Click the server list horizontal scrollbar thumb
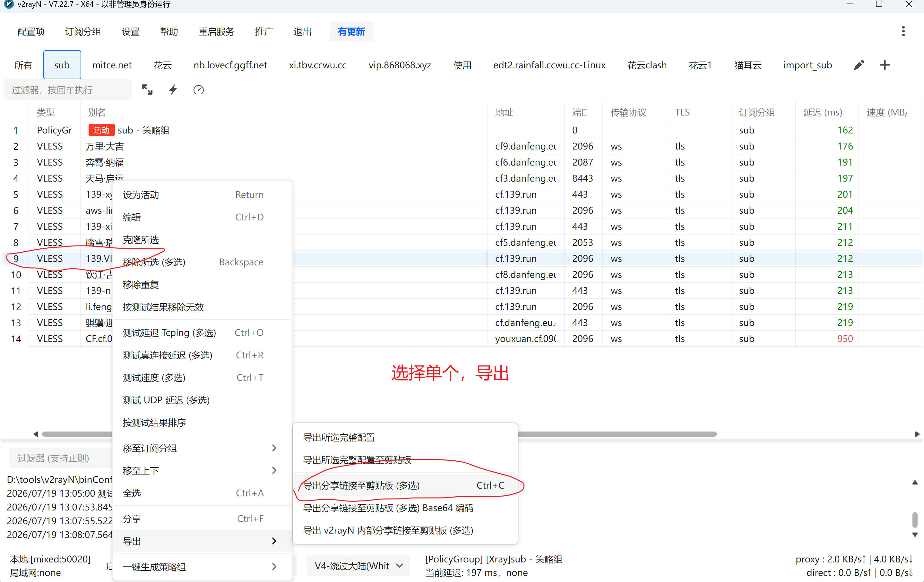 (379, 434)
